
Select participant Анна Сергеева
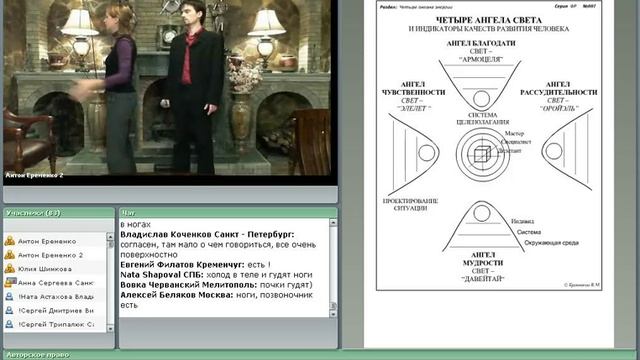pos(55,282)
